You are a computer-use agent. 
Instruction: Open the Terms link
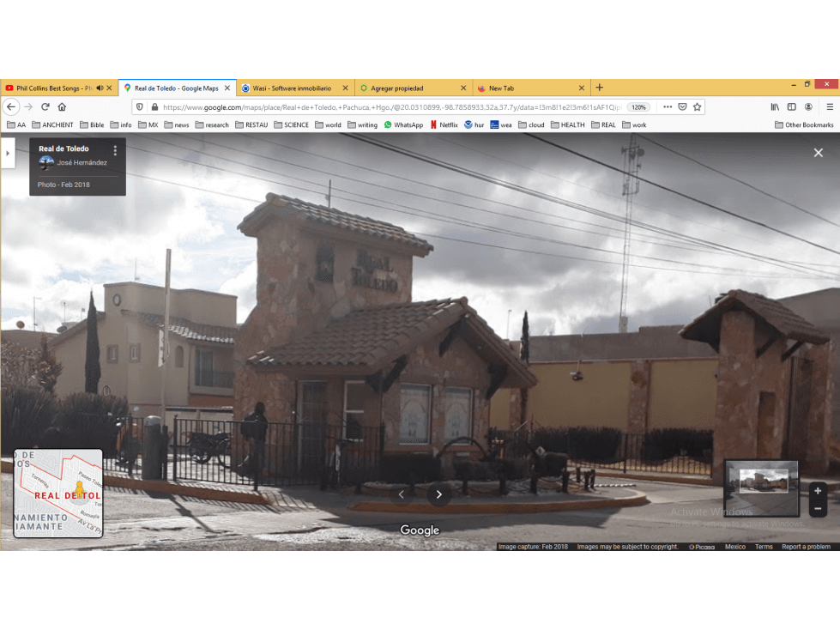click(764, 547)
